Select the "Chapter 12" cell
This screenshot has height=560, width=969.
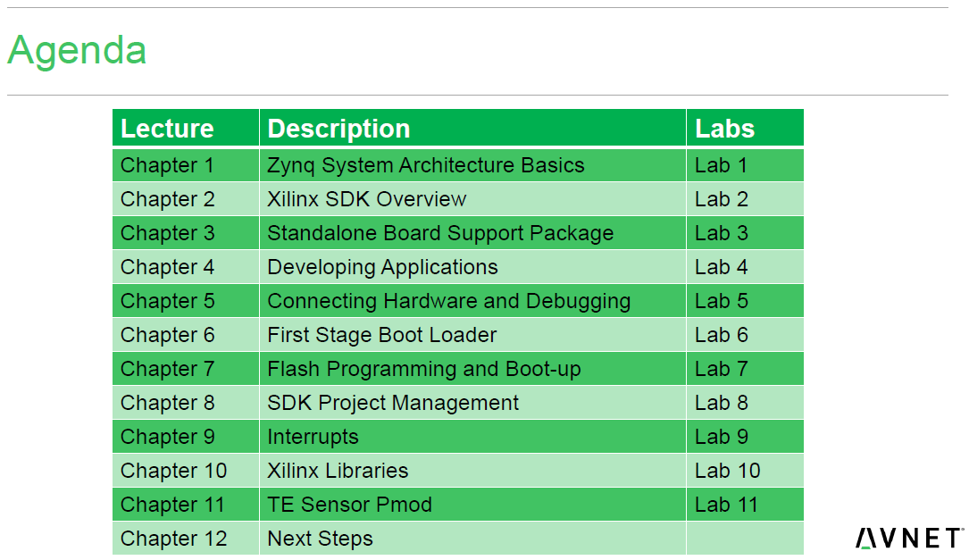186,539
